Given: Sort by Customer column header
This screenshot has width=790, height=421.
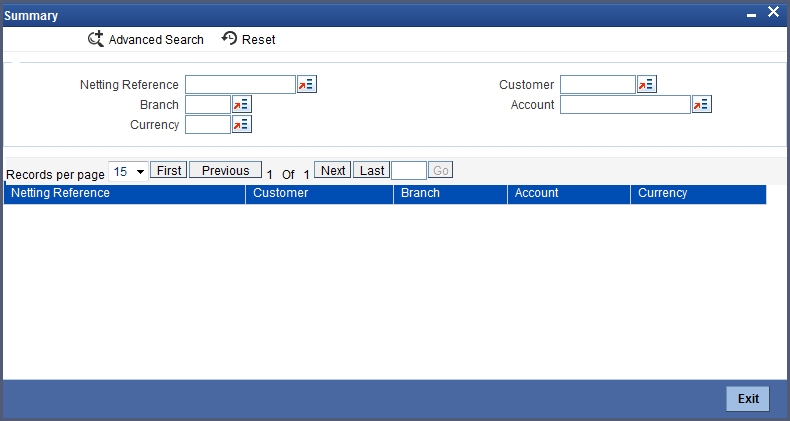Looking at the screenshot, I should tap(319, 193).
